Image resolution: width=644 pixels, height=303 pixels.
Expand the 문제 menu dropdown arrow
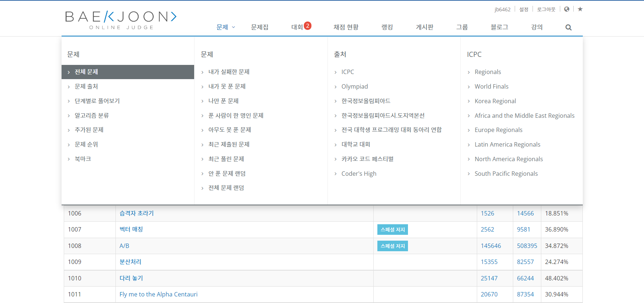[x=233, y=27]
